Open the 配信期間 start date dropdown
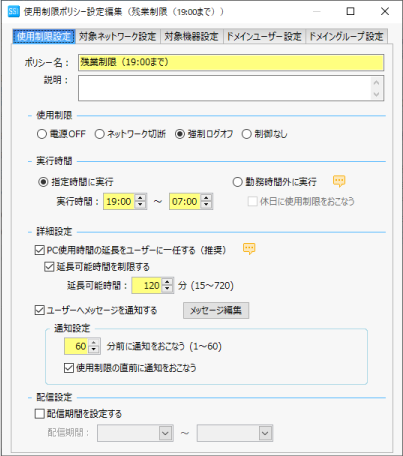This screenshot has width=403, height=456. pos(165,433)
